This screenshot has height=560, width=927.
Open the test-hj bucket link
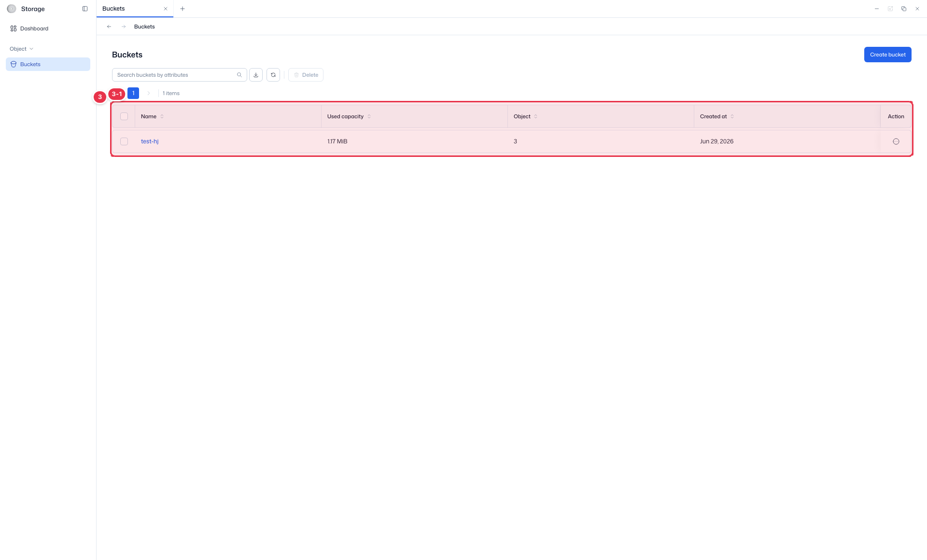point(150,141)
